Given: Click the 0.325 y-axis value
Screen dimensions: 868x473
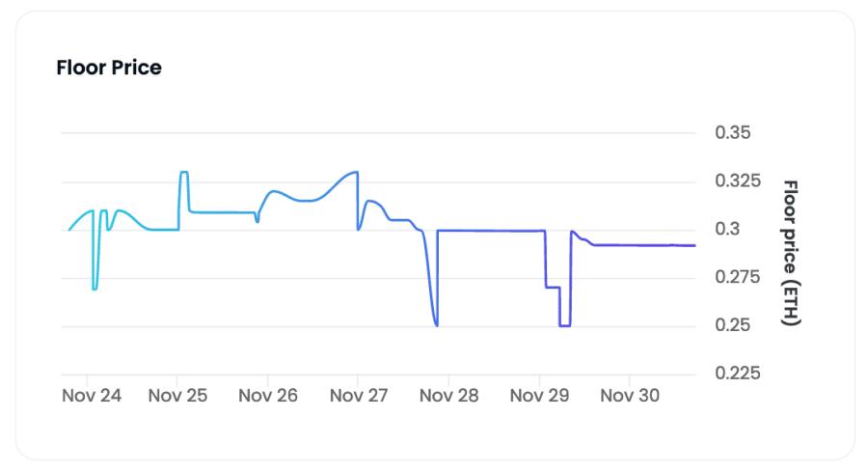Looking at the screenshot, I should coord(738,181).
